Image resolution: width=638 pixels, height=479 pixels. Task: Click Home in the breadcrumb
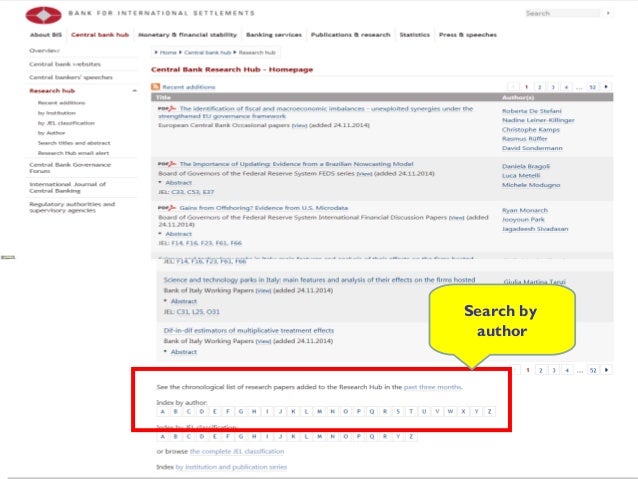click(168, 52)
